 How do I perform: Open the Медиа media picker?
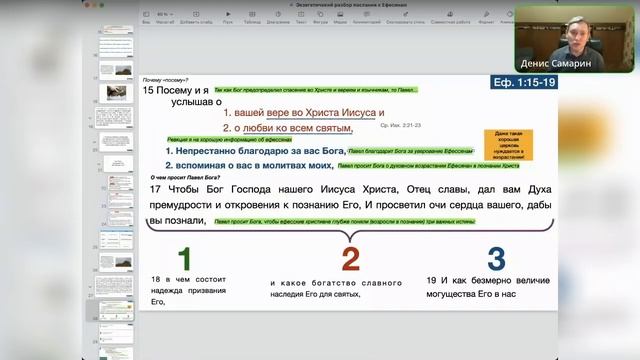(x=340, y=17)
